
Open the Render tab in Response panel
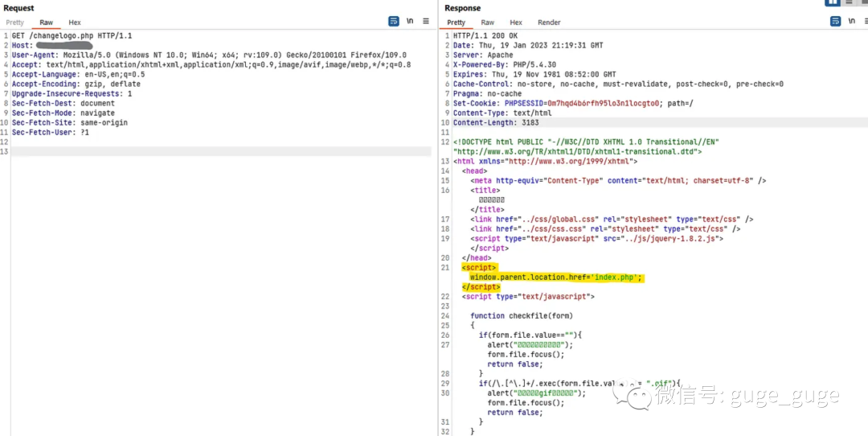coord(549,23)
